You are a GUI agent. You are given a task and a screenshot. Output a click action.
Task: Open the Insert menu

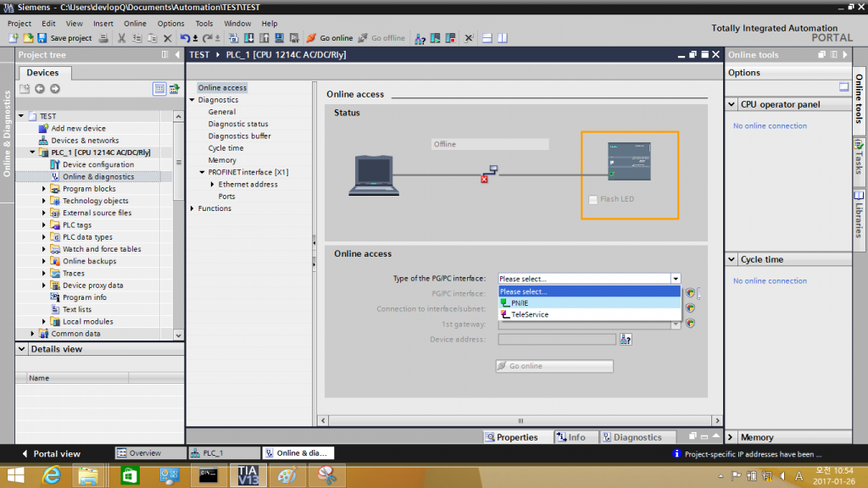click(103, 23)
